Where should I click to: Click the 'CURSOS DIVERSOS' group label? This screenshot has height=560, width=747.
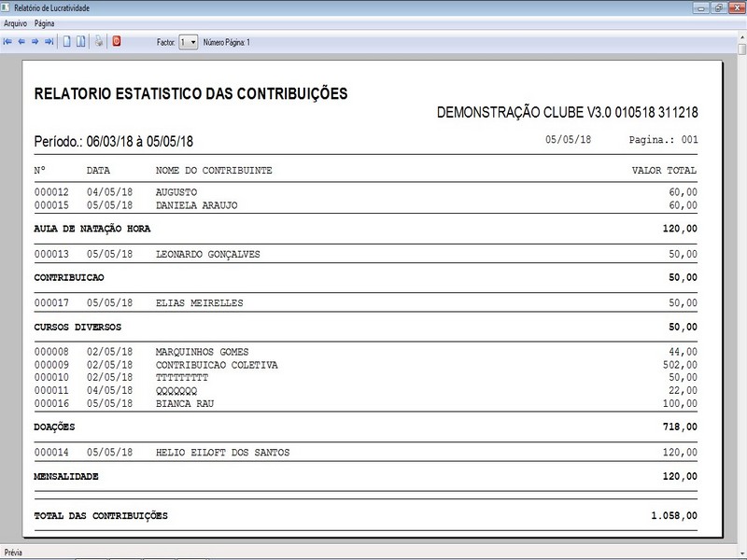[x=78, y=328]
